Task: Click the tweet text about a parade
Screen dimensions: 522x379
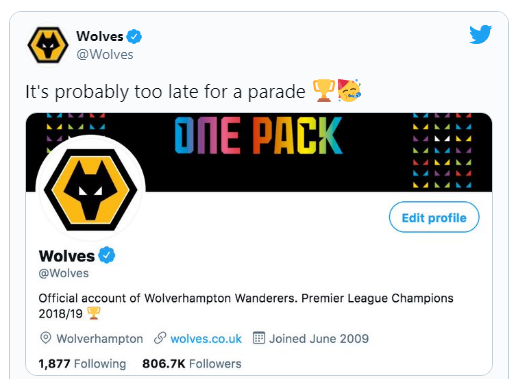Action: point(165,92)
